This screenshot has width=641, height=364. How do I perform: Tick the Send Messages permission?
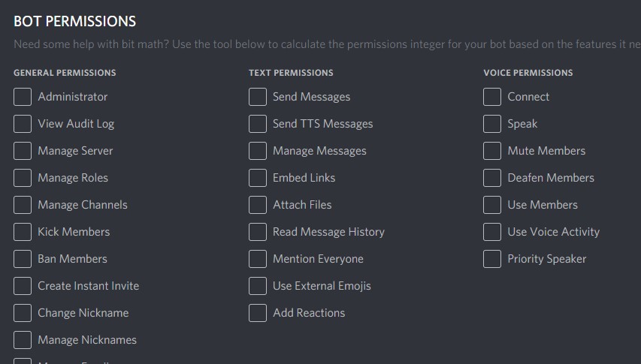[x=258, y=97]
